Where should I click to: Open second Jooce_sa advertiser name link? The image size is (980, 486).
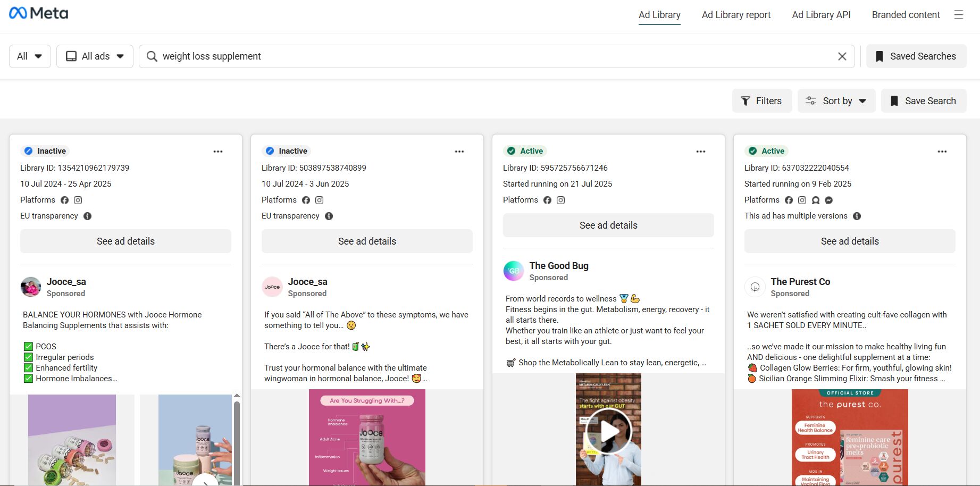[308, 282]
